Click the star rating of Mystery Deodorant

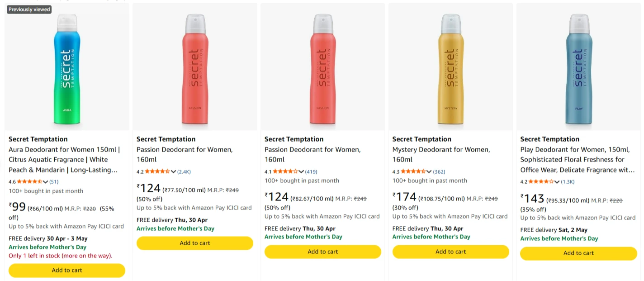(413, 171)
